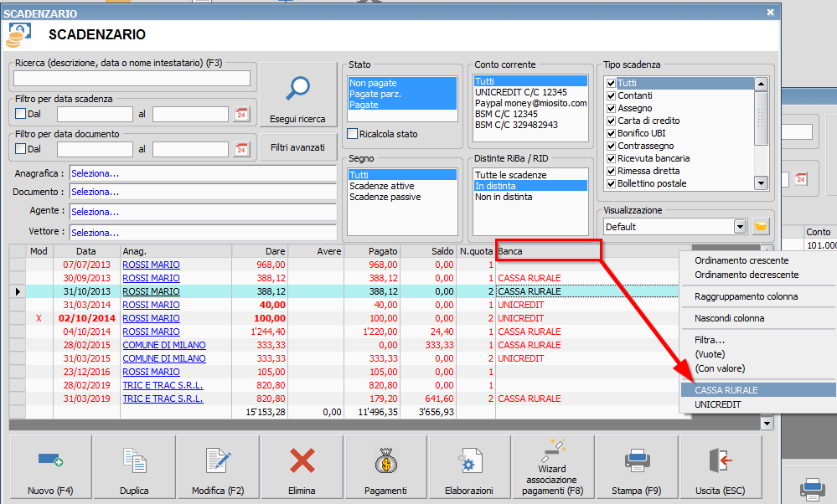Toggle the Tutti checkbox in Tipo scadenza
Image resolution: width=837 pixels, height=504 pixels.
pyautogui.click(x=611, y=83)
